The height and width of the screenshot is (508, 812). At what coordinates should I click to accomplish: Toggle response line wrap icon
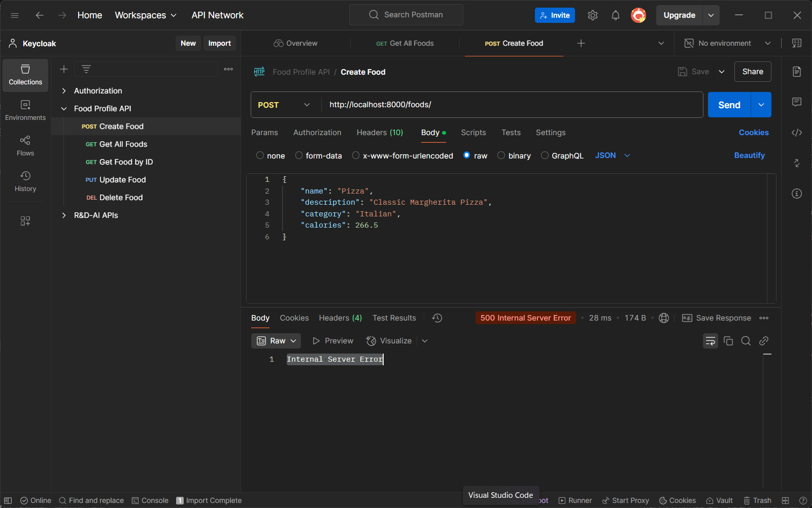tap(710, 341)
